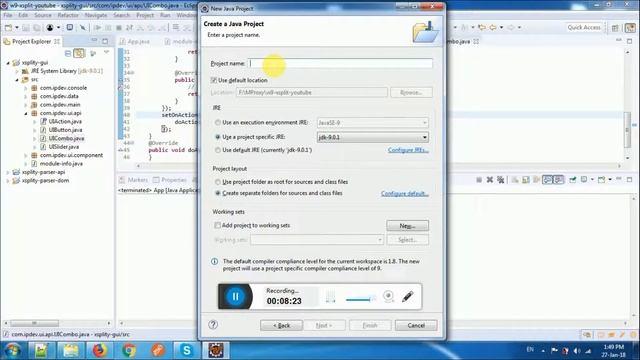
Task: Open the JavaSE-9 execution environment dropdown
Action: coord(373,122)
